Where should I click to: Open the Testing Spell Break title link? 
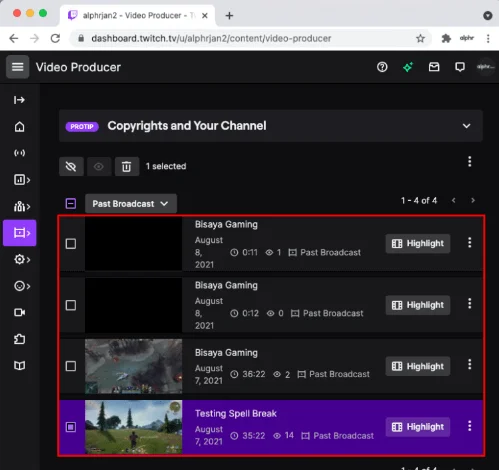point(236,414)
